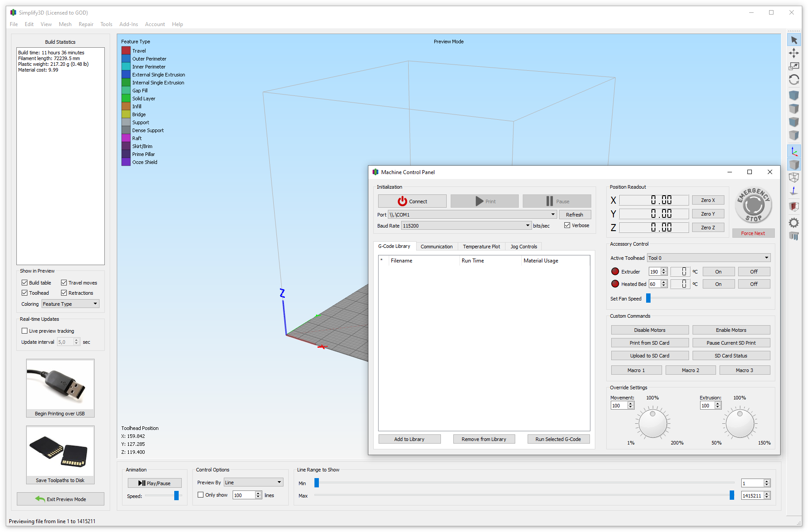Switch to top view cube
The width and height of the screenshot is (808, 532).
coord(794,109)
